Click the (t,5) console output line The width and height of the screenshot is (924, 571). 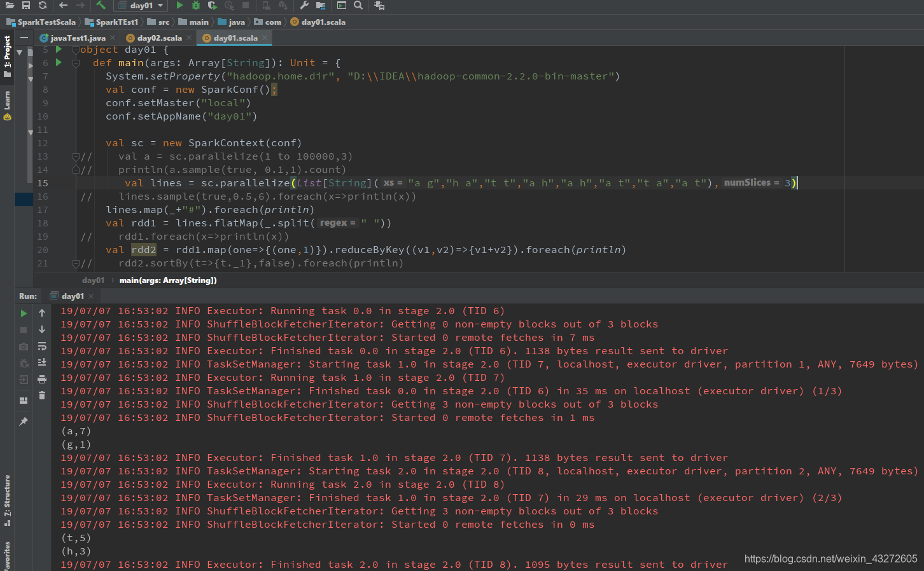pyautogui.click(x=76, y=538)
